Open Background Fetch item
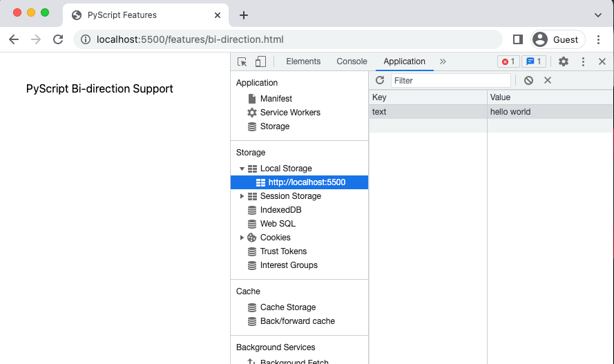The image size is (614, 364). tap(294, 361)
